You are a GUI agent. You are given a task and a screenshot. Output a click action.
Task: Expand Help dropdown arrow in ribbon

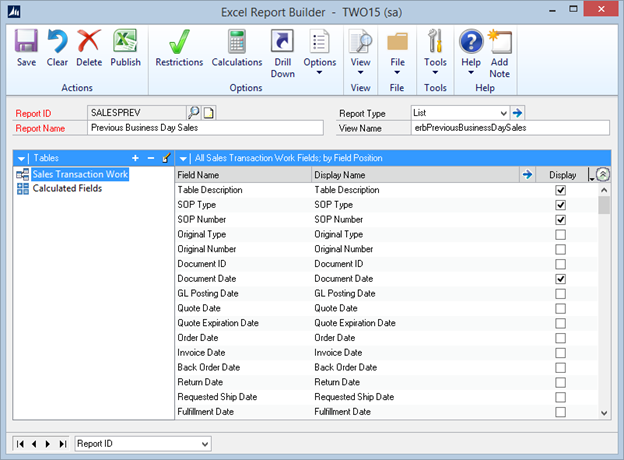471,72
